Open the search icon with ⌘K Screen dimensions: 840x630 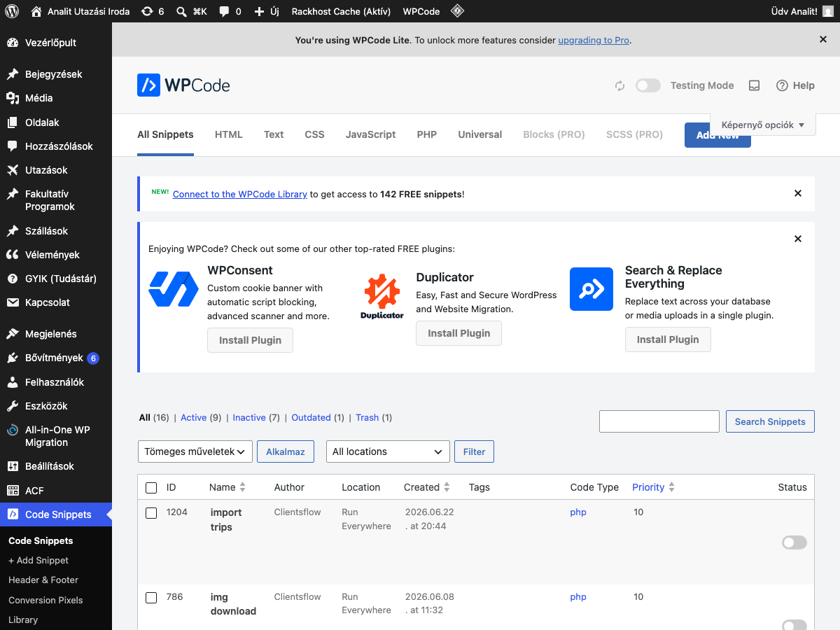tap(181, 11)
